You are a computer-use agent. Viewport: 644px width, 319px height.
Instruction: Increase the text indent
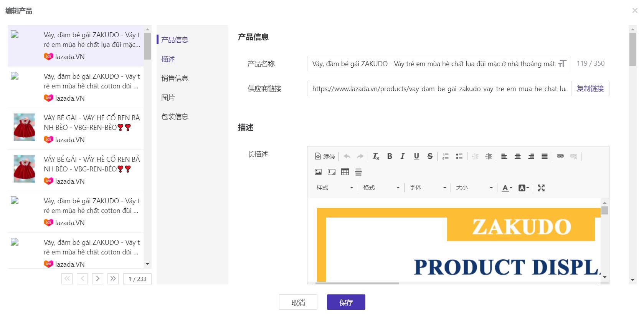pyautogui.click(x=489, y=156)
